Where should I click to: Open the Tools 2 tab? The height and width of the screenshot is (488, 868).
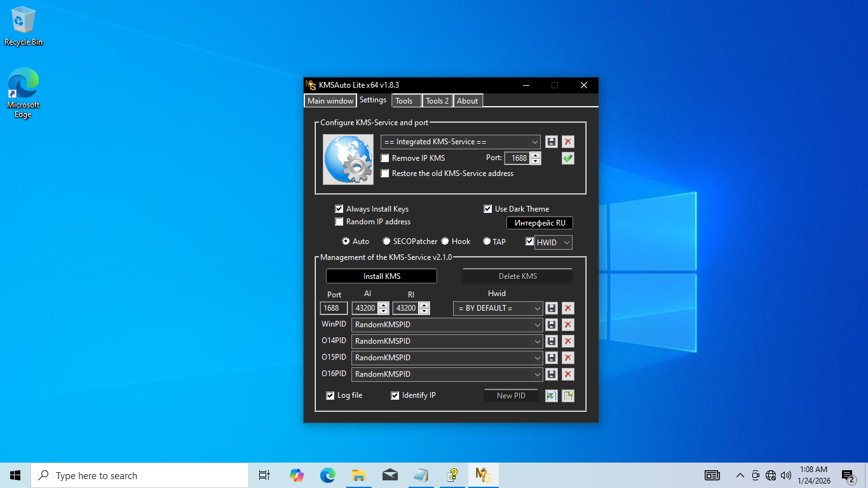coord(437,101)
